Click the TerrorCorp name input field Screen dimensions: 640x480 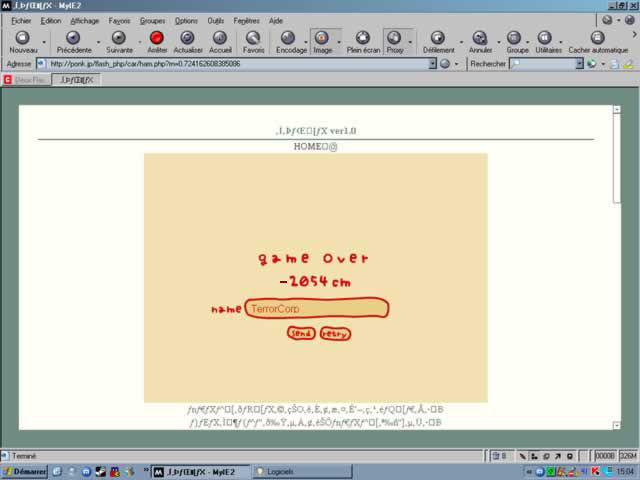(x=315, y=309)
